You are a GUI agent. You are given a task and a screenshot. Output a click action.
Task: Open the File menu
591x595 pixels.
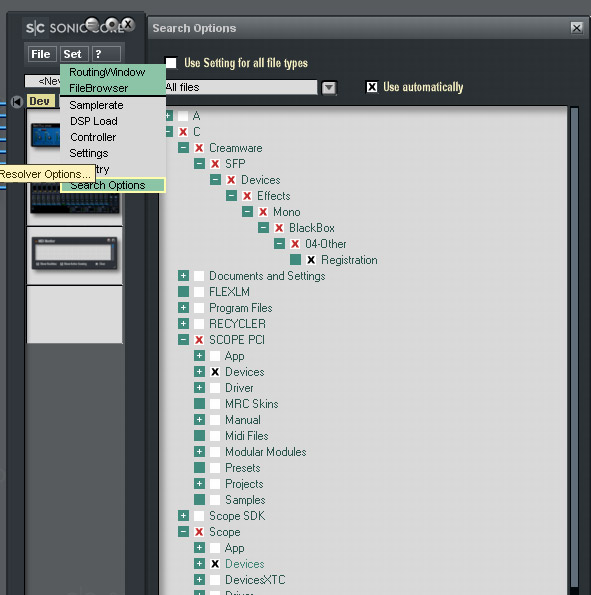pyautogui.click(x=41, y=54)
